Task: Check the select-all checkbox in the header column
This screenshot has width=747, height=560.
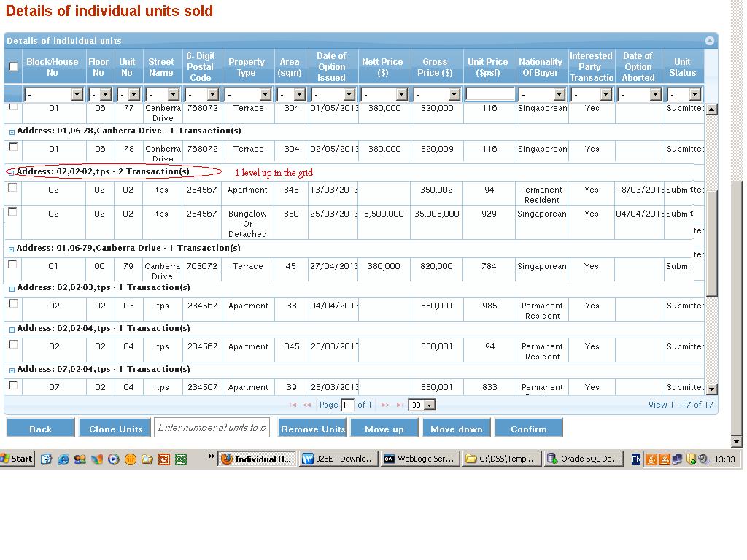Action: pyautogui.click(x=12, y=66)
